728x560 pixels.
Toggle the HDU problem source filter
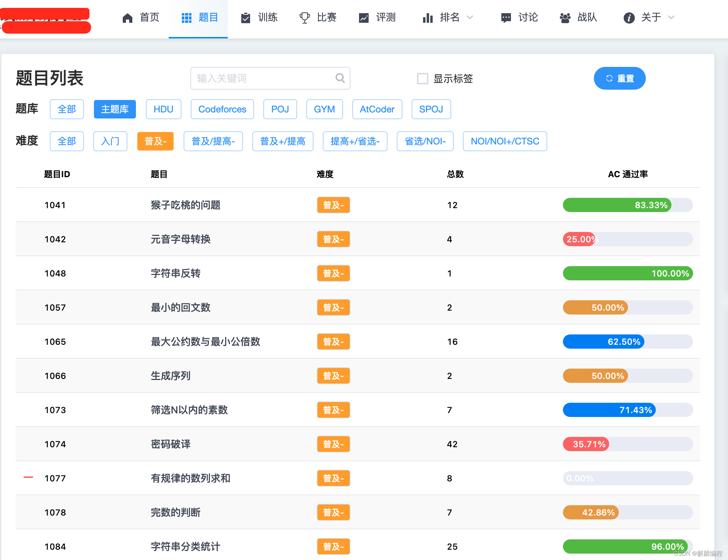click(x=164, y=109)
